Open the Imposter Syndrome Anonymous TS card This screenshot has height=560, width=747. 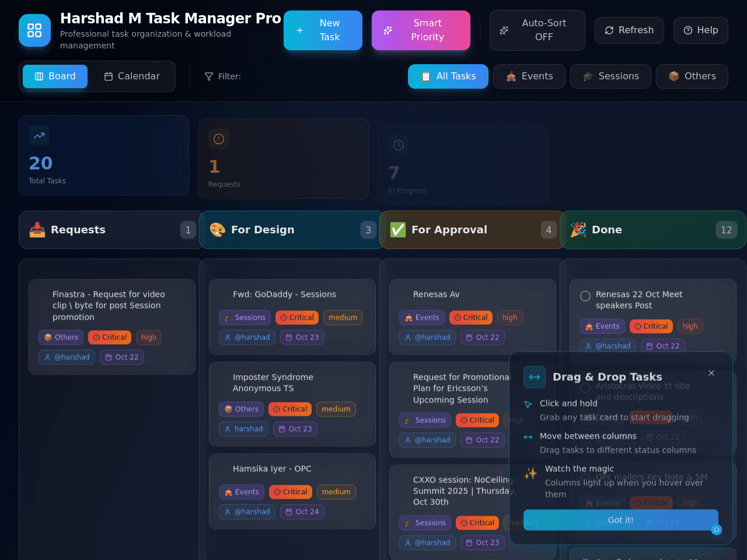pyautogui.click(x=292, y=404)
